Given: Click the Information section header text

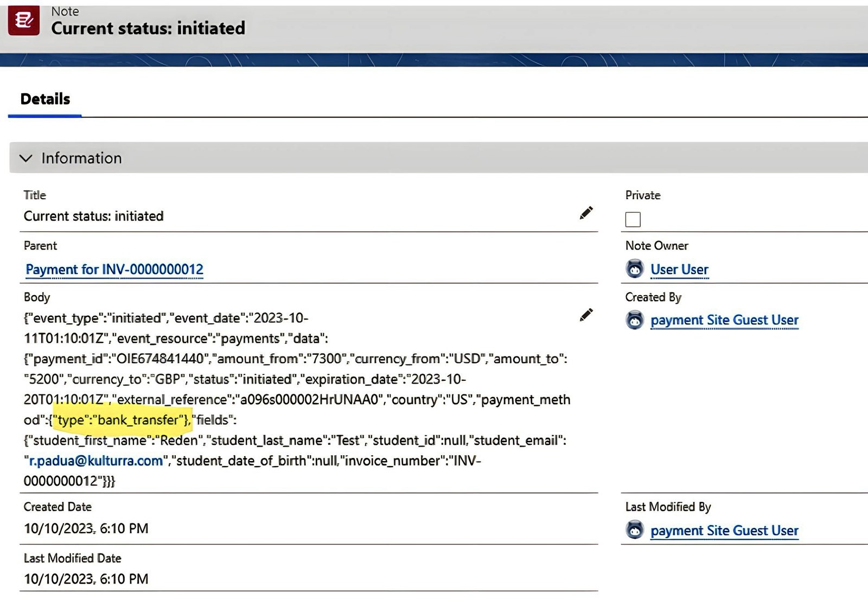Looking at the screenshot, I should [81, 158].
